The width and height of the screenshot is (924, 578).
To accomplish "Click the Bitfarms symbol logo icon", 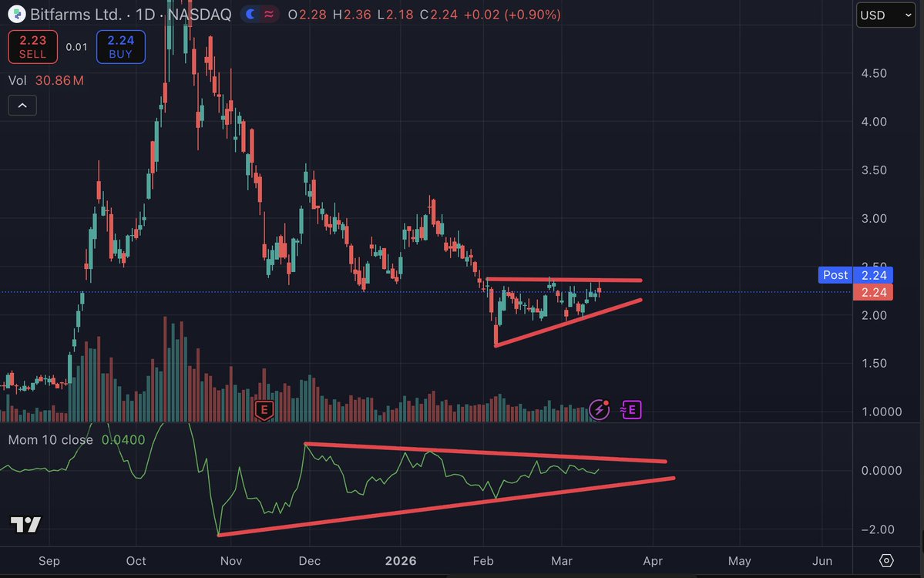I will (x=16, y=14).
